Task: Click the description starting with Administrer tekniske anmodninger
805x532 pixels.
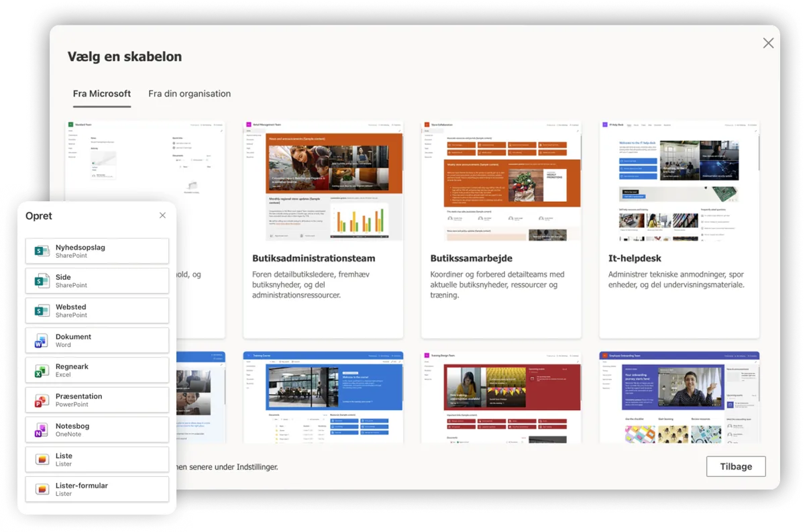Action: tap(676, 279)
